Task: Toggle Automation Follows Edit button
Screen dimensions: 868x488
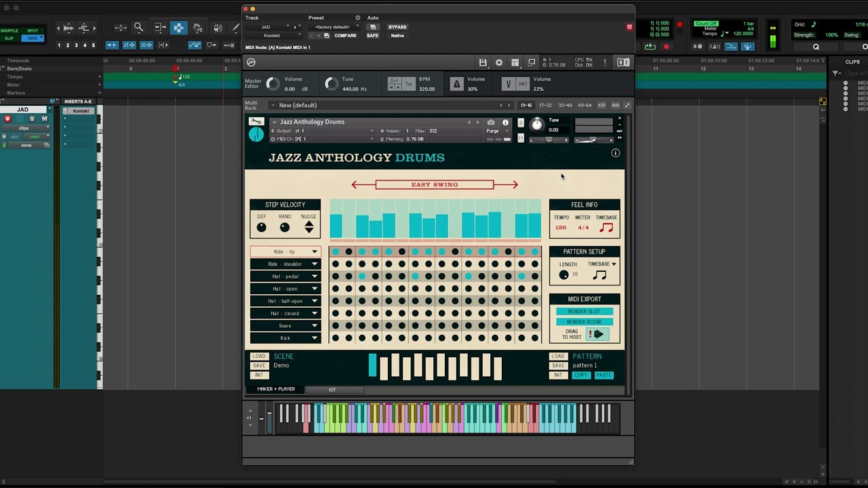Action: tap(195, 45)
